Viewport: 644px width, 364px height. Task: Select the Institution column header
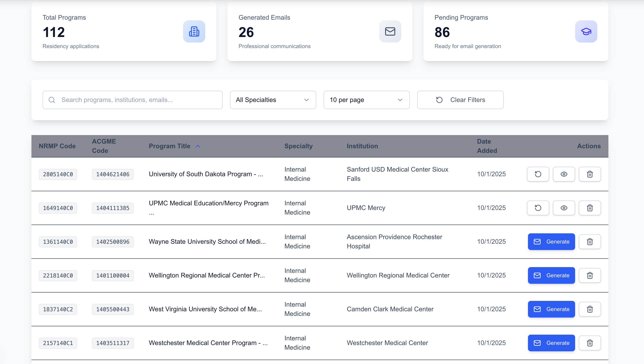pos(362,146)
